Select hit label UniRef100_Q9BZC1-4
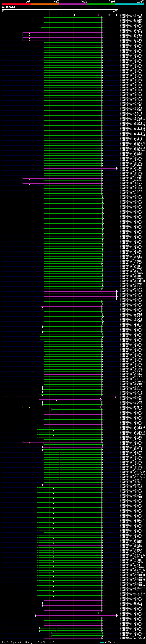The image size is (146, 644). coord(132,150)
